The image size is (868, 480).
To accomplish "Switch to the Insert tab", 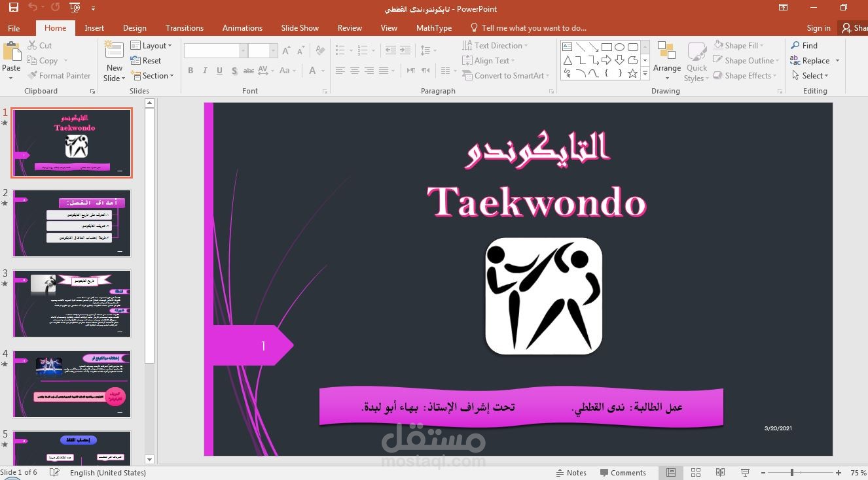I will point(94,28).
